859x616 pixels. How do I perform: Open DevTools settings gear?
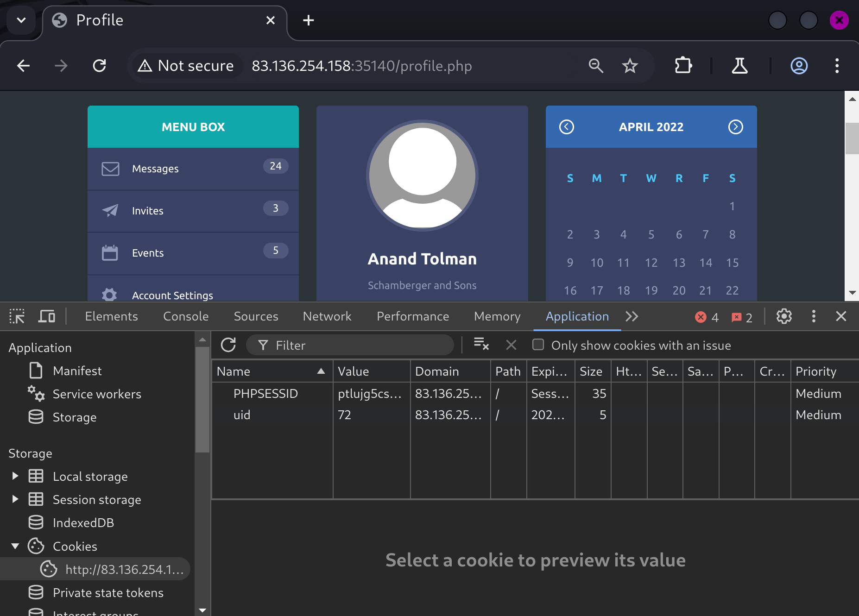pyautogui.click(x=784, y=316)
